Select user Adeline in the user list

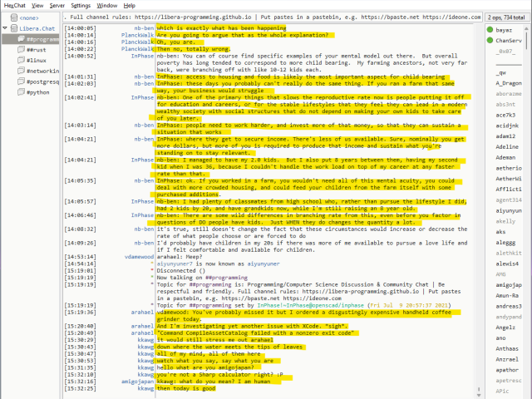point(506,145)
